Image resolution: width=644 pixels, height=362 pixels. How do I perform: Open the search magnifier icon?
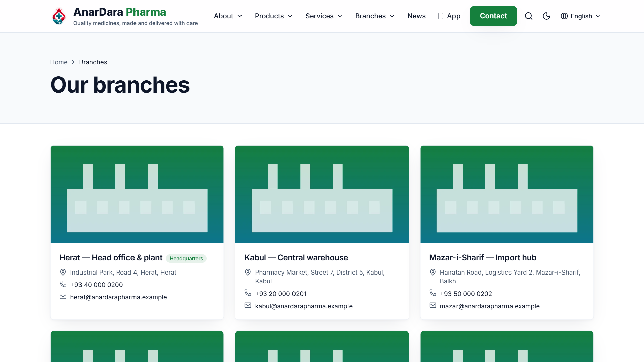pos(529,16)
